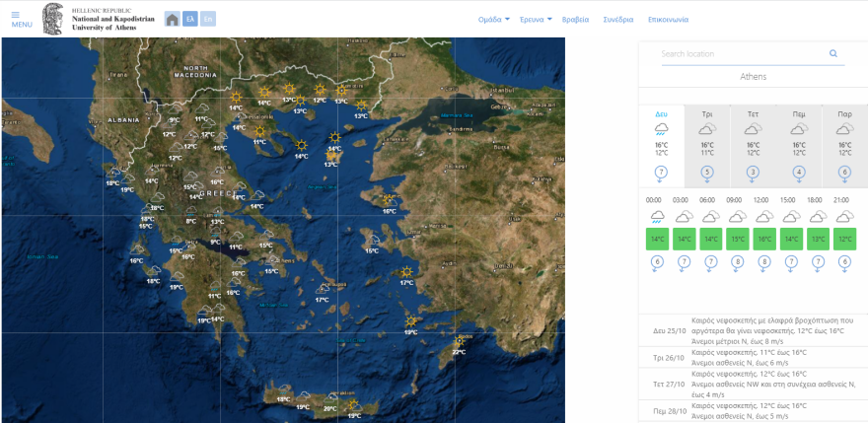Expand the Έρευνα dropdown menu
868x423 pixels.
(x=536, y=20)
